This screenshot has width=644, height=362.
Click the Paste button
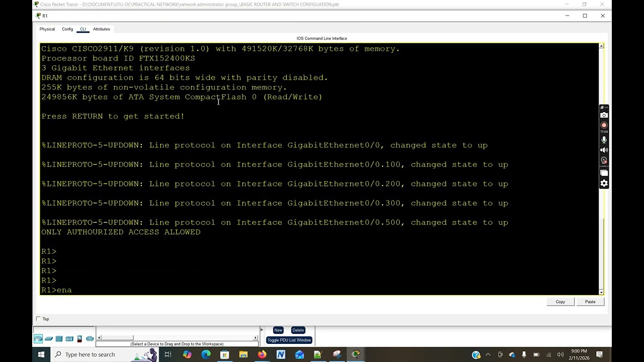coord(590,302)
